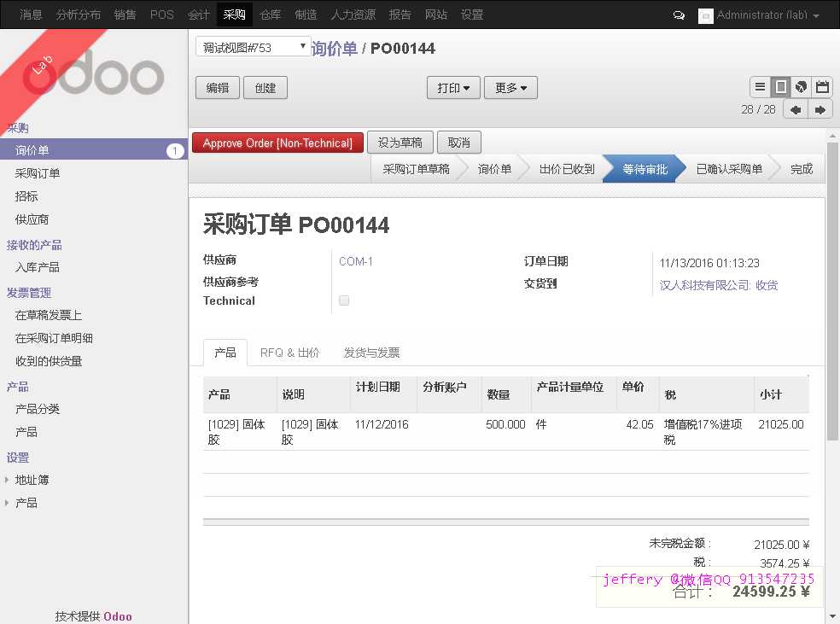Image resolution: width=840 pixels, height=624 pixels.
Task: Click the 编辑 button
Action: pos(217,88)
